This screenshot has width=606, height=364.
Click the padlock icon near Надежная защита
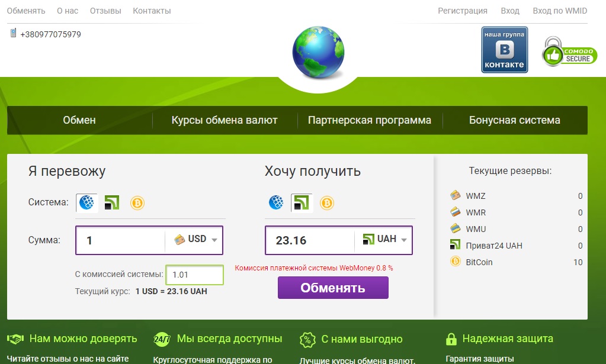(x=451, y=339)
